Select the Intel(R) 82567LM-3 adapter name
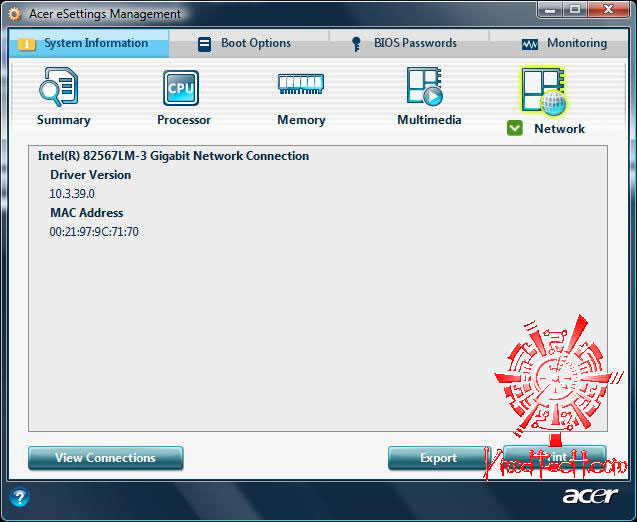The image size is (637, 522). tap(173, 156)
